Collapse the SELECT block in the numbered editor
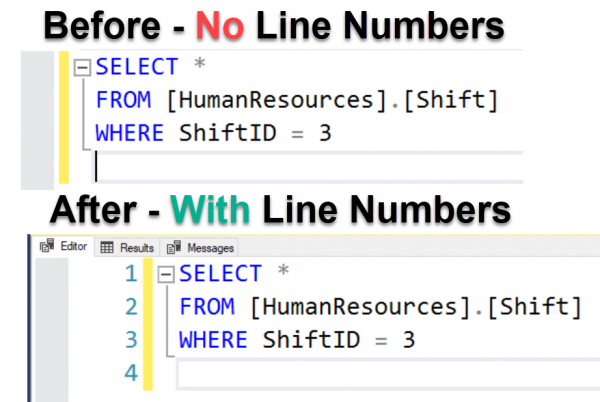 coord(166,275)
